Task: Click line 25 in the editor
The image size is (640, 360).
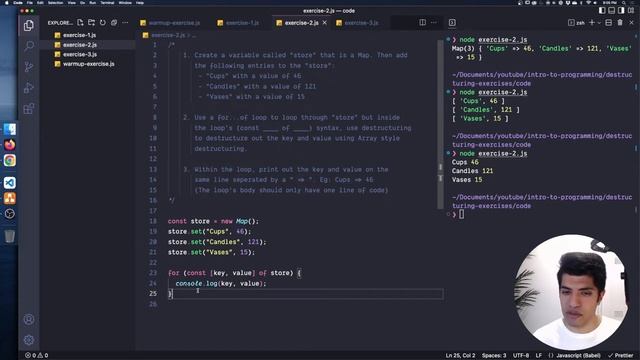Action: [x=305, y=293]
